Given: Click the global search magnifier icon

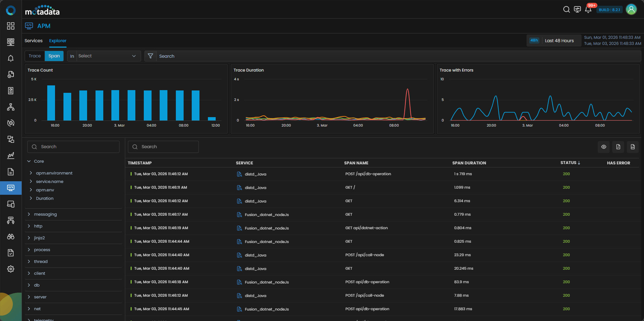Looking at the screenshot, I should [x=566, y=9].
